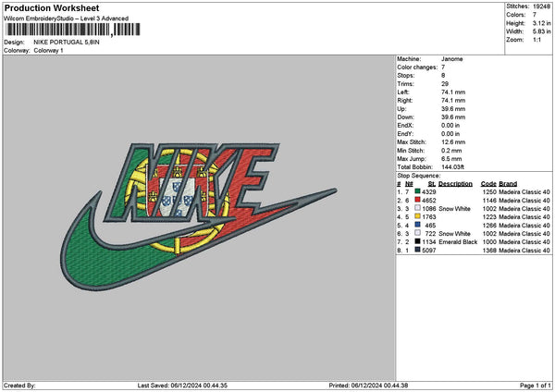
Task: Click the Wilcom EmbroideryStudio Level 3 Advanced text
Action: click(x=67, y=18)
